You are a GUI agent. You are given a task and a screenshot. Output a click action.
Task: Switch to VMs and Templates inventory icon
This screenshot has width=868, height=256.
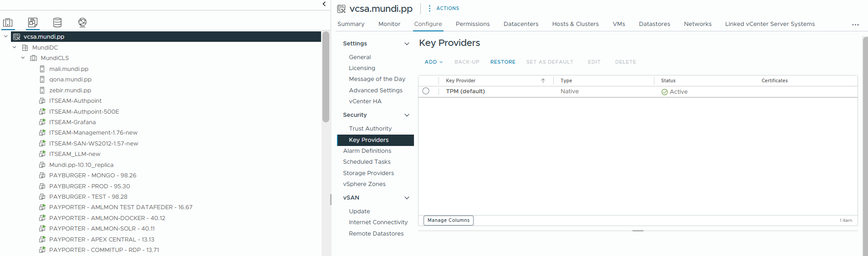pos(32,22)
